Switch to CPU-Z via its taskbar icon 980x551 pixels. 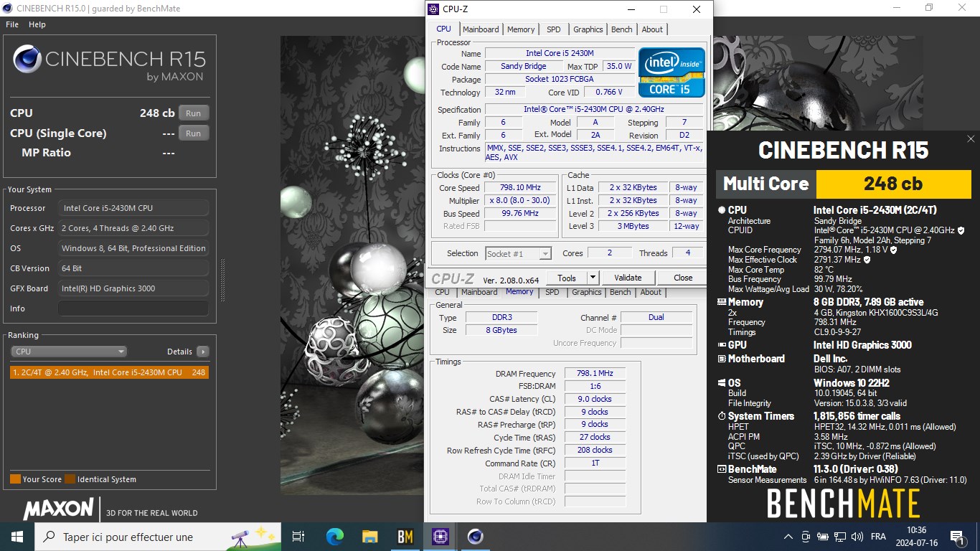[x=440, y=536]
